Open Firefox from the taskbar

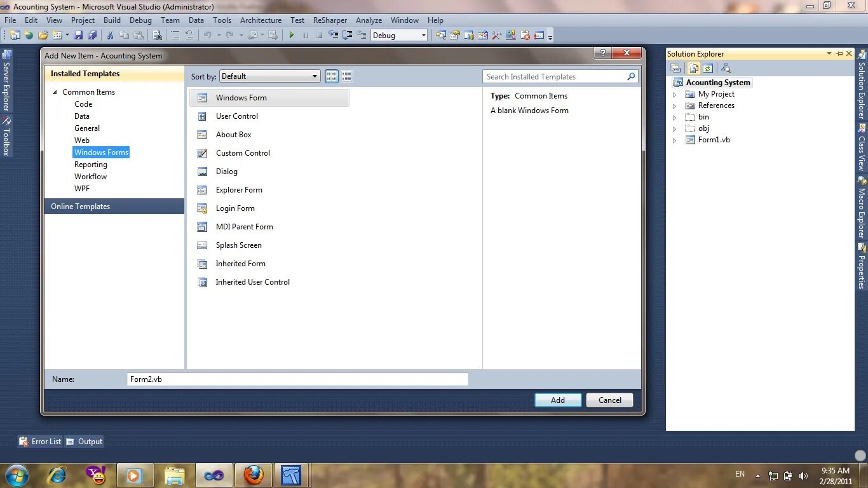click(254, 475)
